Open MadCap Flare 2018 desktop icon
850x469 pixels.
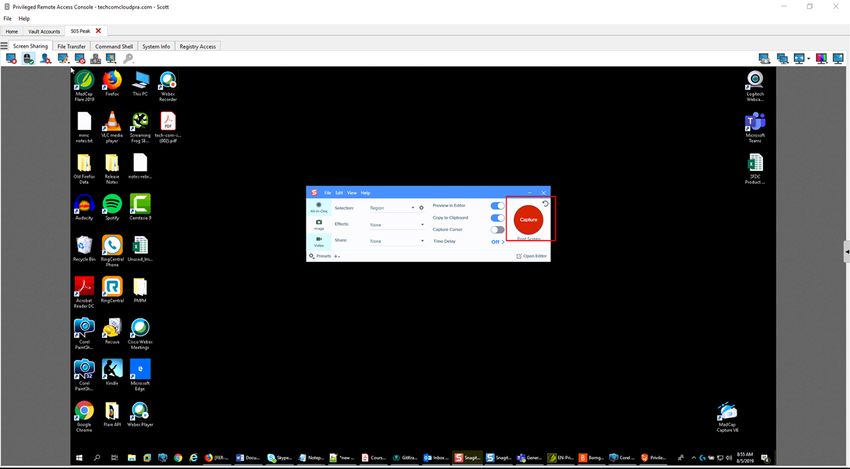[84, 86]
